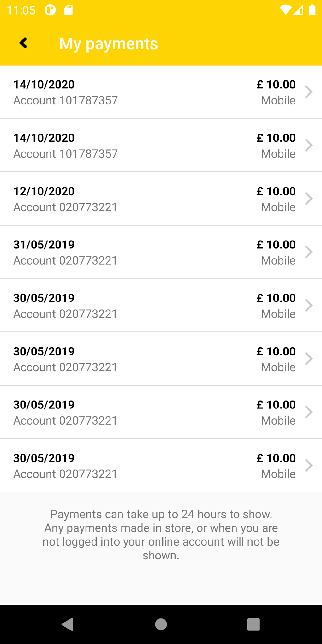Tap the back arrow beside My payments

coord(23,43)
